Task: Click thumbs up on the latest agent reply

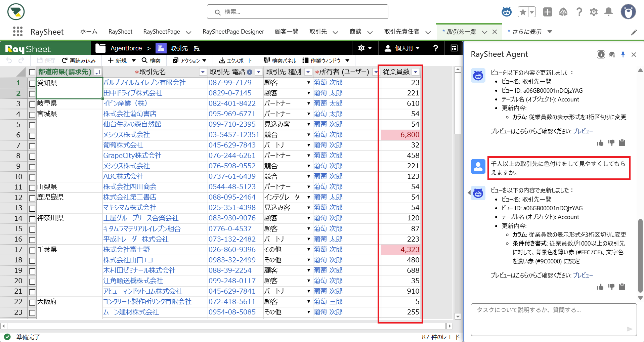Action: click(x=600, y=287)
